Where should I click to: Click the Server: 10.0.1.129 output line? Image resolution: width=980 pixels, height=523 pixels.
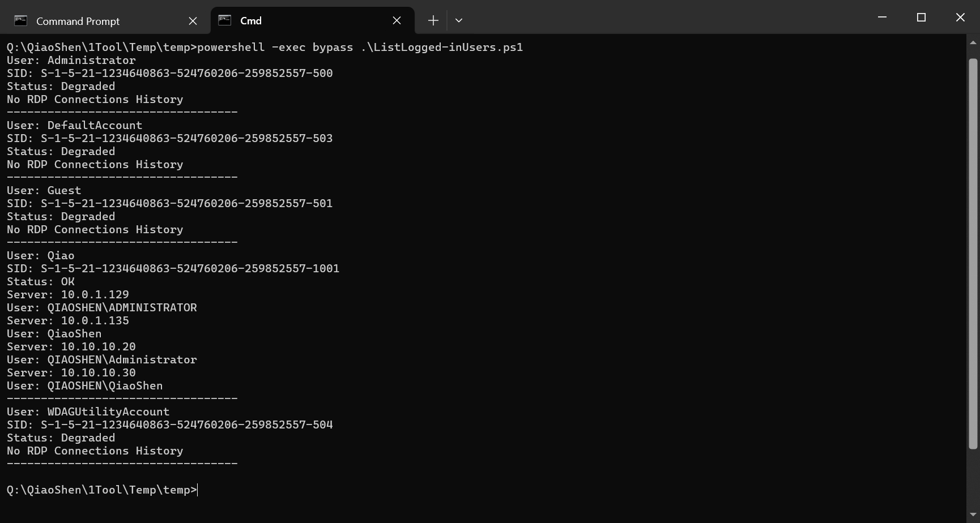pyautogui.click(x=68, y=295)
